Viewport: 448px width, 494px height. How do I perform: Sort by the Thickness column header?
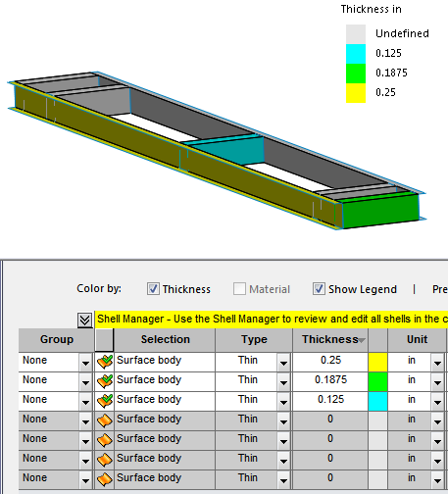pyautogui.click(x=330, y=340)
